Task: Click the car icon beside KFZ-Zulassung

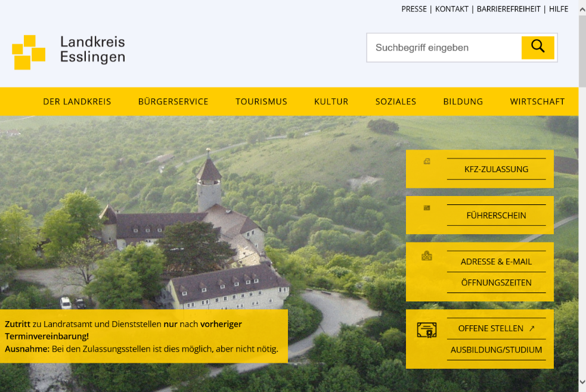Action: tap(427, 161)
